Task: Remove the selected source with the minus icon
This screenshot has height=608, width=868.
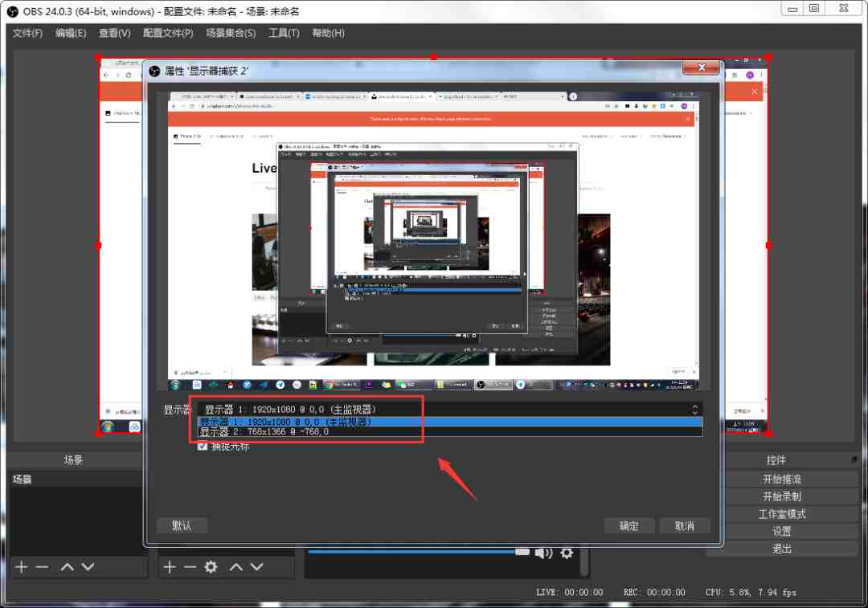Action: click(190, 566)
